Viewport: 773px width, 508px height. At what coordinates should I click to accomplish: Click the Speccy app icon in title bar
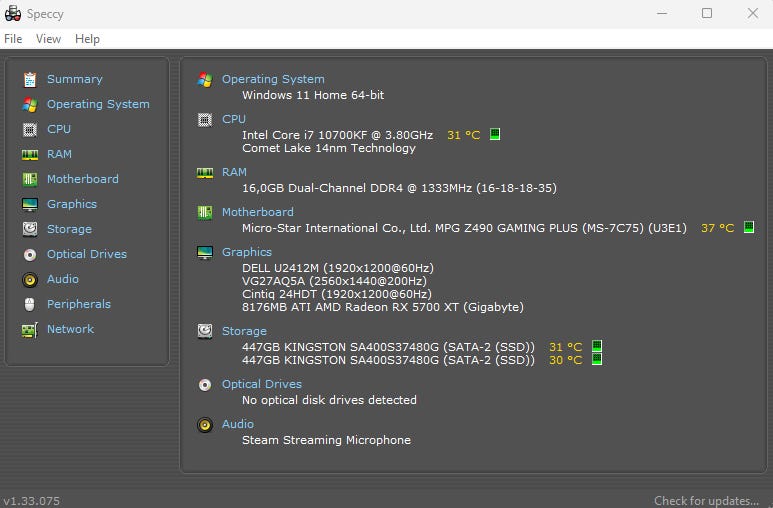pos(13,13)
